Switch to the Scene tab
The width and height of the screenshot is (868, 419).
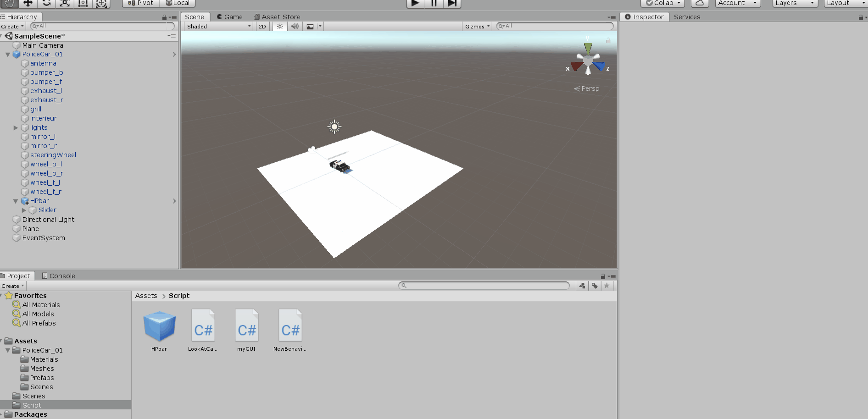pos(195,17)
